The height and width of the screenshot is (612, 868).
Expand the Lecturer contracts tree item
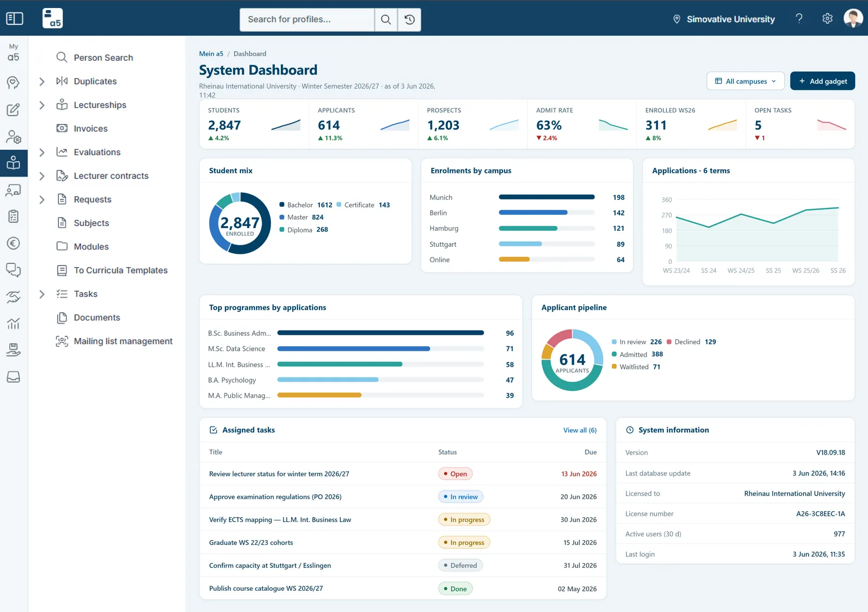(42, 176)
